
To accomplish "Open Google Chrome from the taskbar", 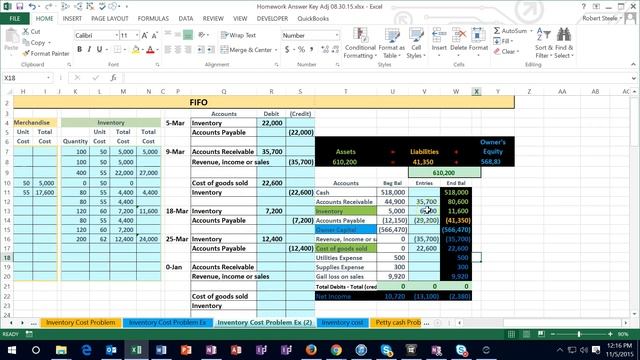I will click(x=336, y=350).
